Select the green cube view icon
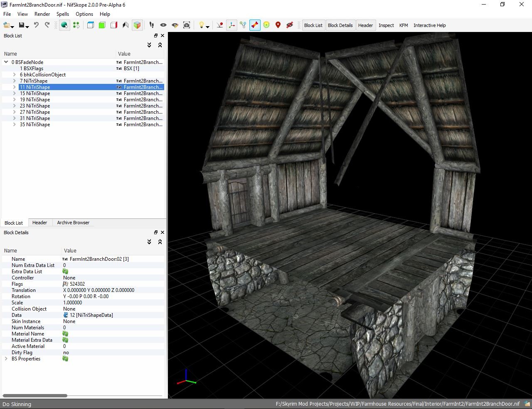The image size is (532, 409). [x=102, y=25]
